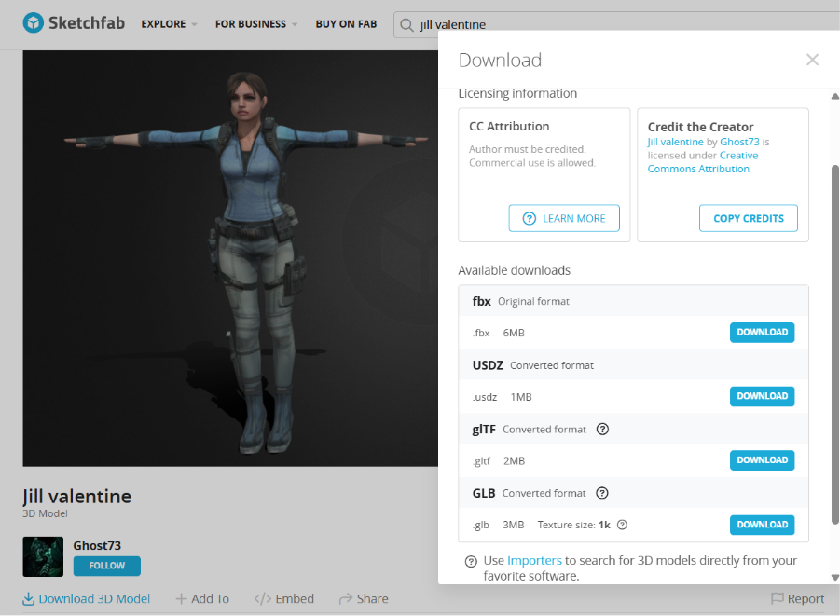The width and height of the screenshot is (840, 616).
Task: Click the Share arrow icon
Action: (x=346, y=598)
